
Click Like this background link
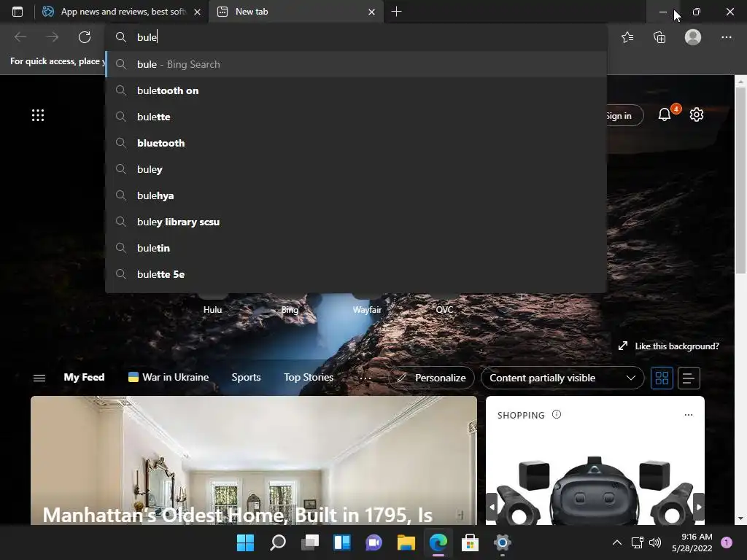coord(676,346)
